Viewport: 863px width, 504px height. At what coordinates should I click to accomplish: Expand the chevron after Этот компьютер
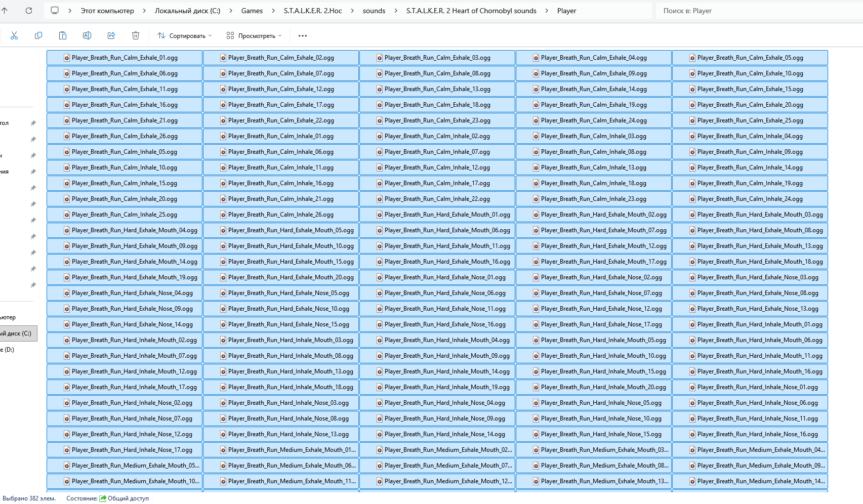(144, 11)
